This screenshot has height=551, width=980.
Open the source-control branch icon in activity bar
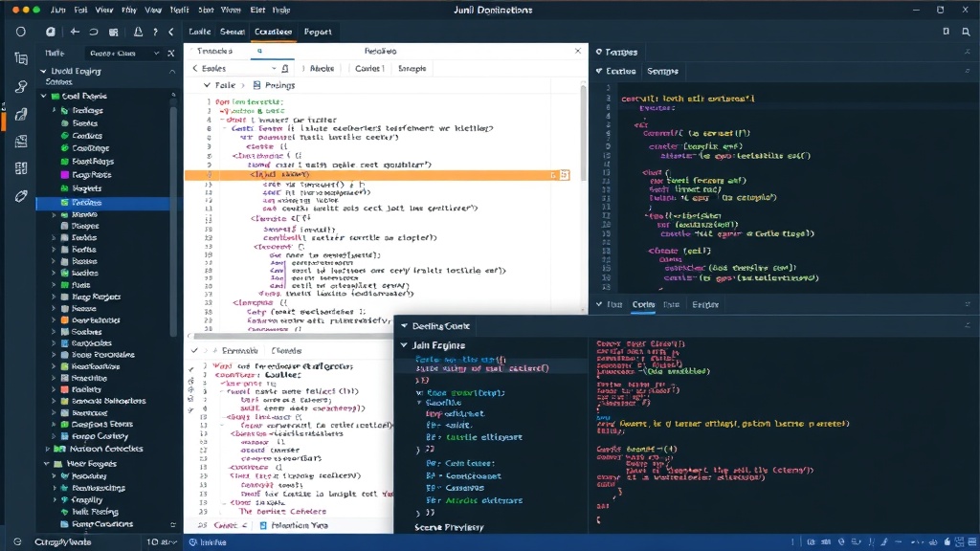21,87
